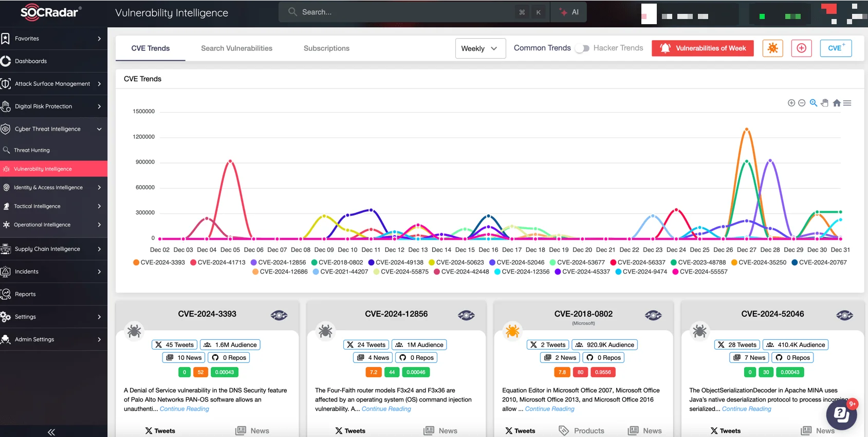Open the chat support widget
This screenshot has height=437, width=868.
pyautogui.click(x=841, y=414)
